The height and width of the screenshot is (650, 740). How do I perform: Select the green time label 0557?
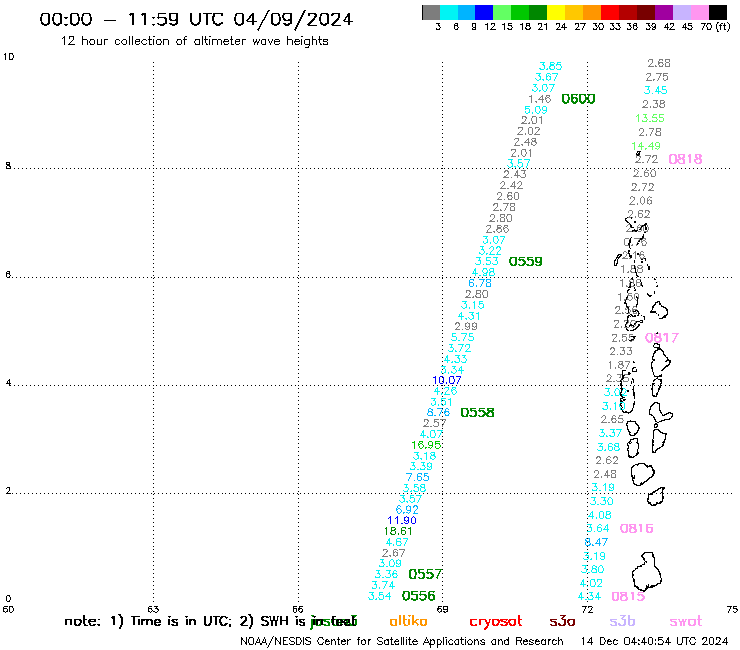(x=425, y=574)
